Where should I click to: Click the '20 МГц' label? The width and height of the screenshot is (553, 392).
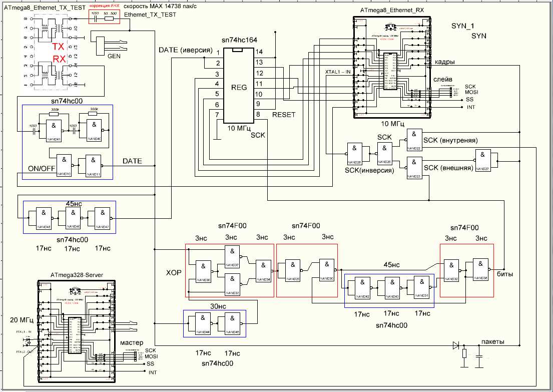22,320
